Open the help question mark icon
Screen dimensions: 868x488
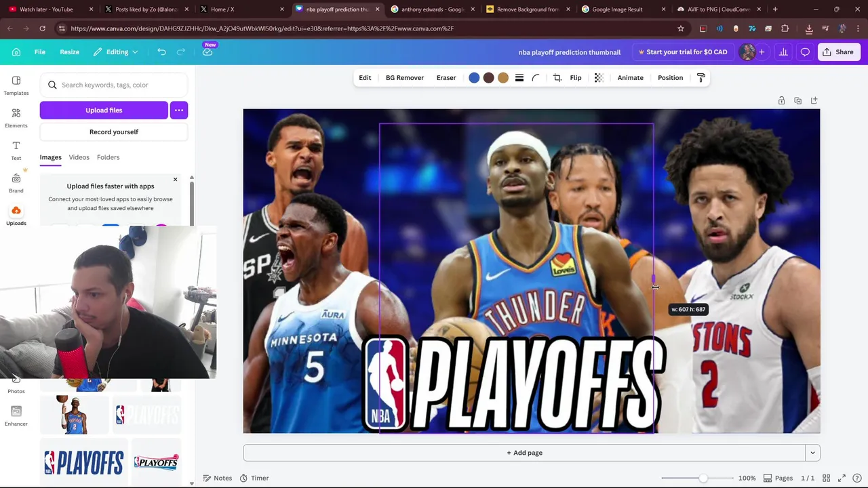(857, 479)
